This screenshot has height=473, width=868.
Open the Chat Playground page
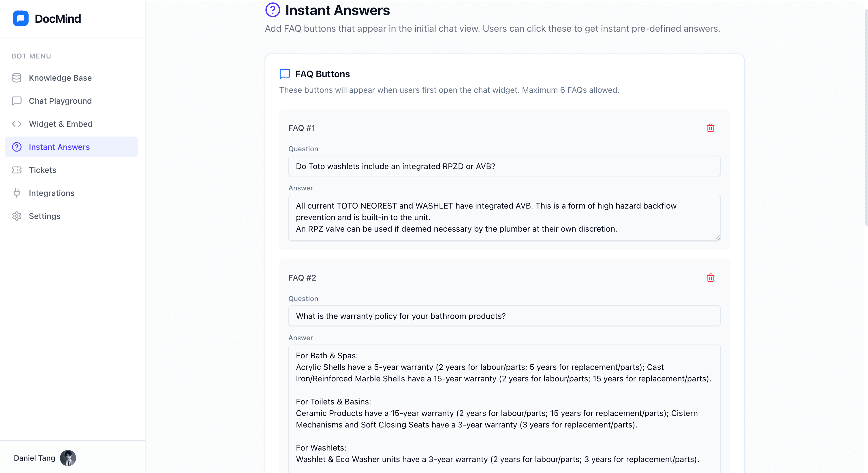pyautogui.click(x=60, y=101)
